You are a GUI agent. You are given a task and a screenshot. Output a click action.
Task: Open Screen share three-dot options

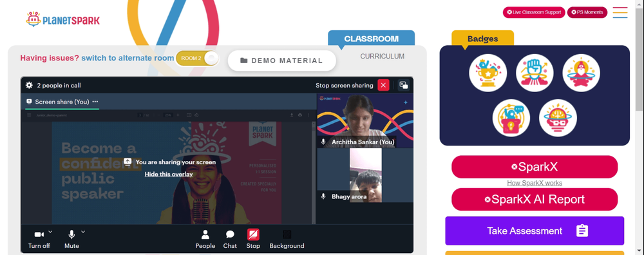95,102
